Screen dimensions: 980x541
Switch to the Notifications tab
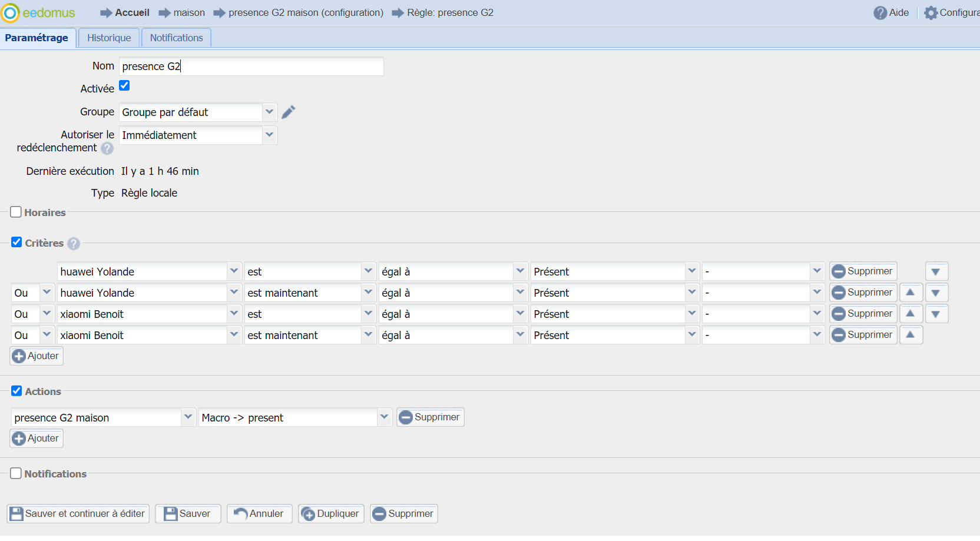click(176, 38)
